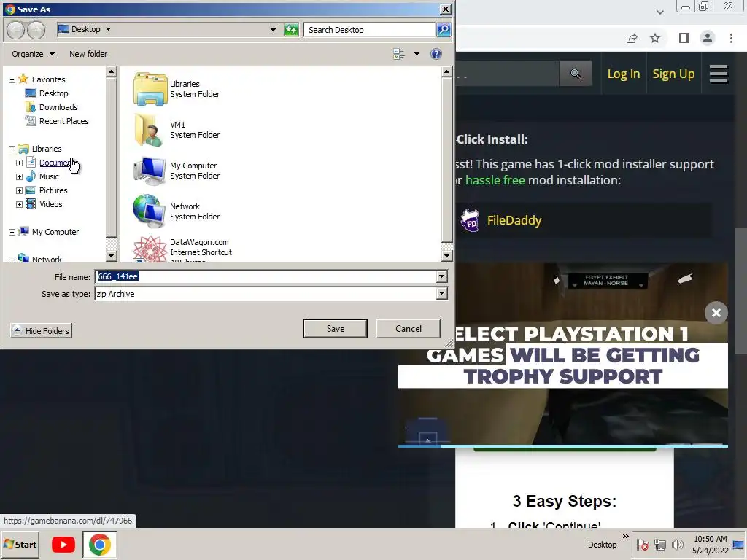Open the Organize menu
The image size is (747, 560).
[33, 54]
